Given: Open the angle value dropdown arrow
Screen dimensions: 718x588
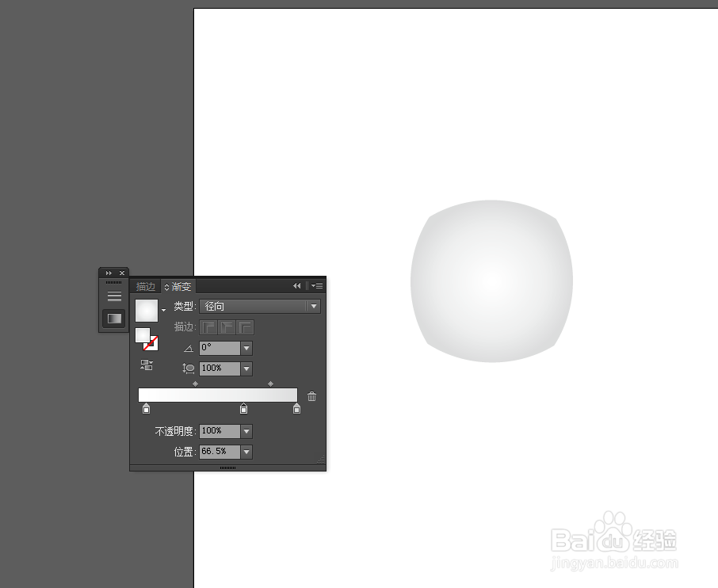Looking at the screenshot, I should 246,348.
